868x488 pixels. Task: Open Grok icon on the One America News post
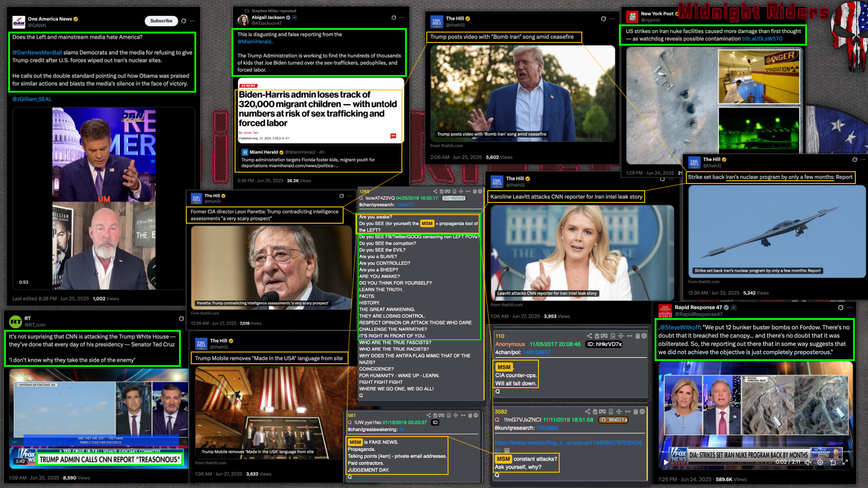pyautogui.click(x=184, y=21)
